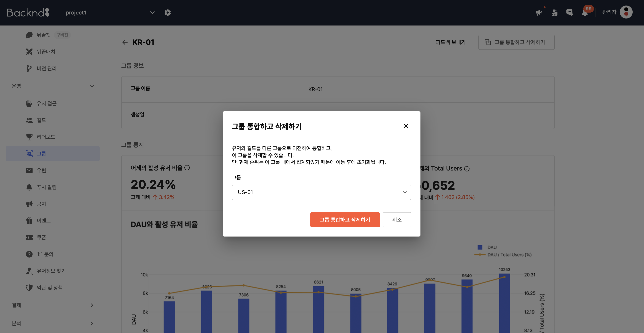The width and height of the screenshot is (644, 333).
Task: Click 피드백 보내기 link
Action: (450, 42)
